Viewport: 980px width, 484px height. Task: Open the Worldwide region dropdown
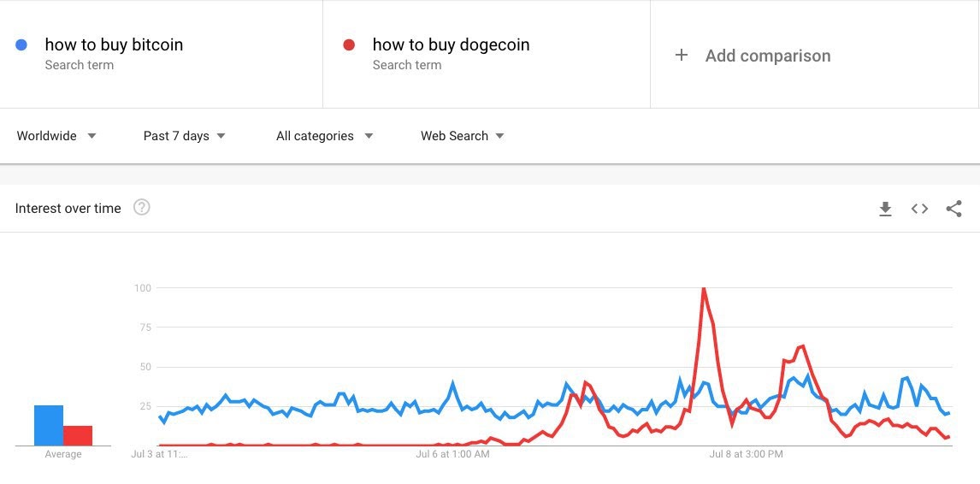coord(56,136)
